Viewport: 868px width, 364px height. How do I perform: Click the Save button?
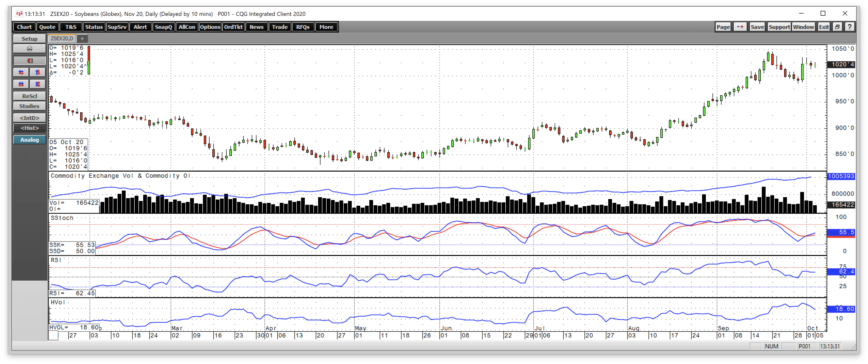tap(757, 27)
